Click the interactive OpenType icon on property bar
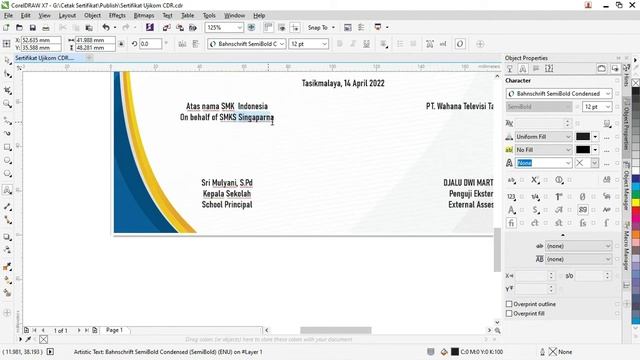 coord(460,44)
